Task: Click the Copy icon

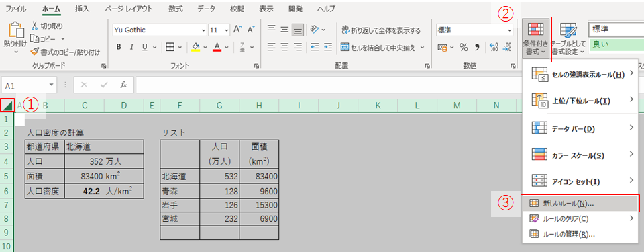Action: pos(34,39)
